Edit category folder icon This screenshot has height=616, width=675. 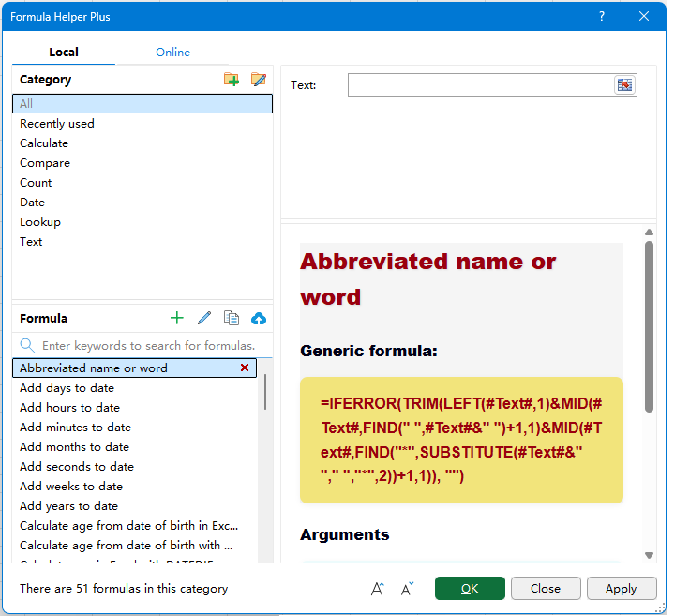(259, 79)
